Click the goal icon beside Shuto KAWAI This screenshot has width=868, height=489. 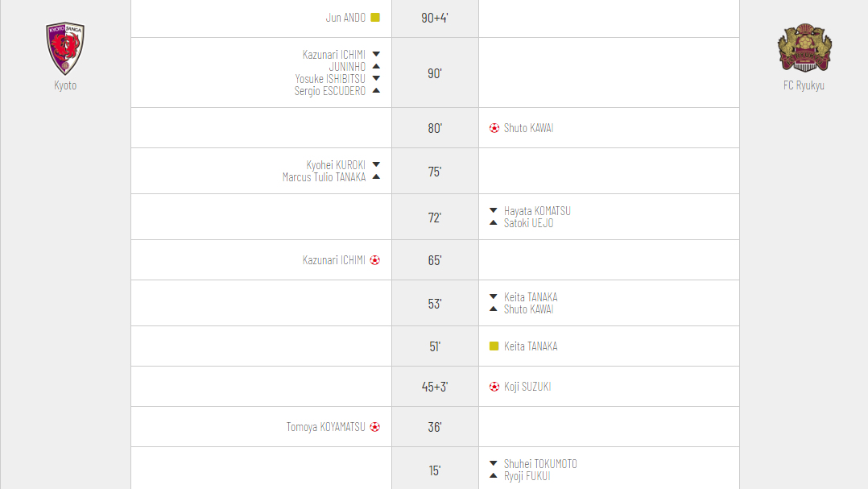pos(494,128)
